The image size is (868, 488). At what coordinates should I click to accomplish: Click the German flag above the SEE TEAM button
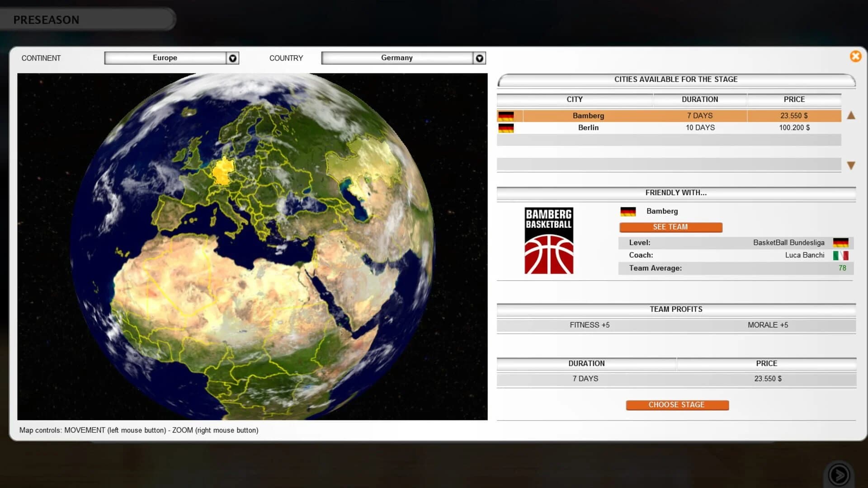628,211
